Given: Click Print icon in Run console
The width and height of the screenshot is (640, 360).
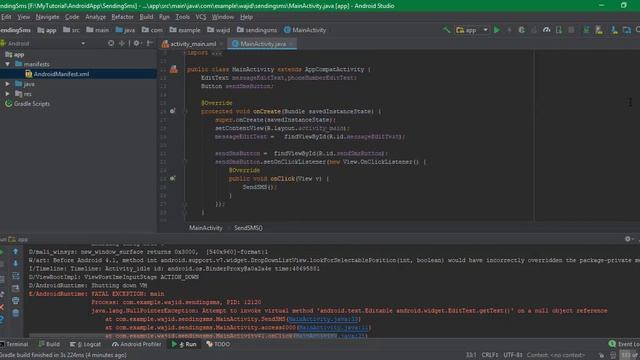Looking at the screenshot, I should 16,300.
